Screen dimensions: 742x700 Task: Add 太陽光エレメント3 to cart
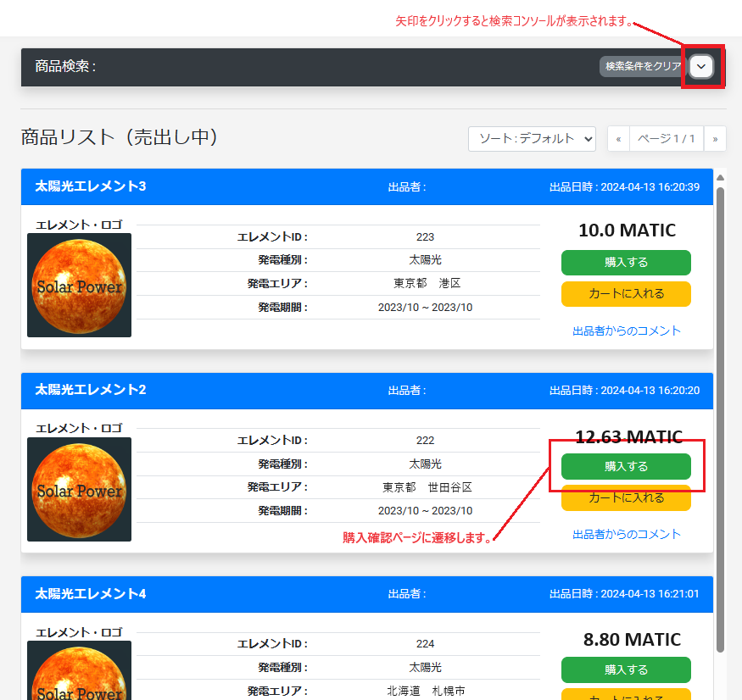point(626,294)
